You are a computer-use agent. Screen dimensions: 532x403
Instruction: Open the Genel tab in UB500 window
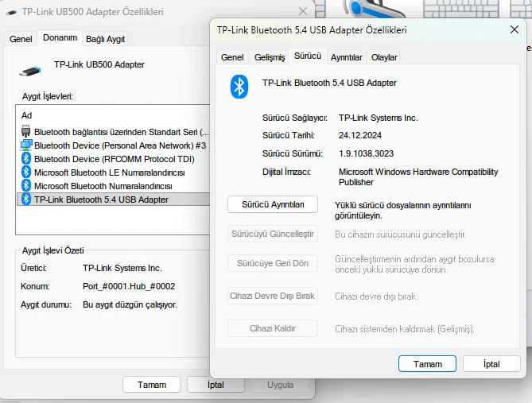(x=21, y=39)
